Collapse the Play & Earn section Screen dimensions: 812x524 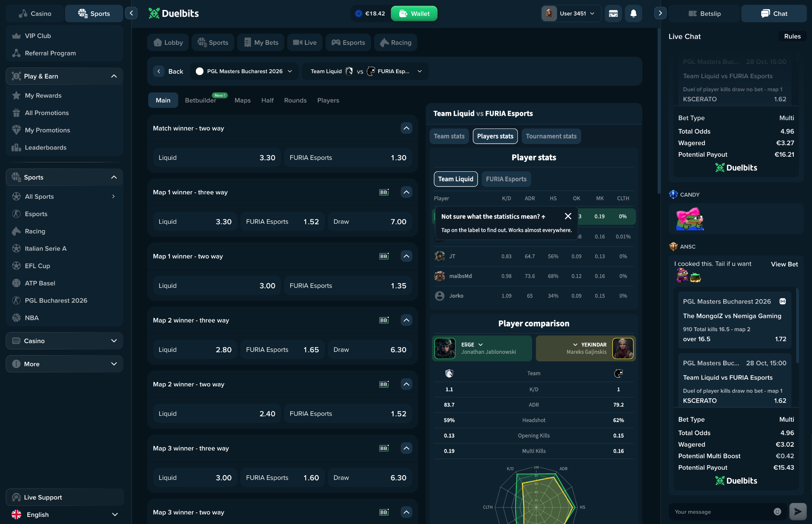pos(114,76)
